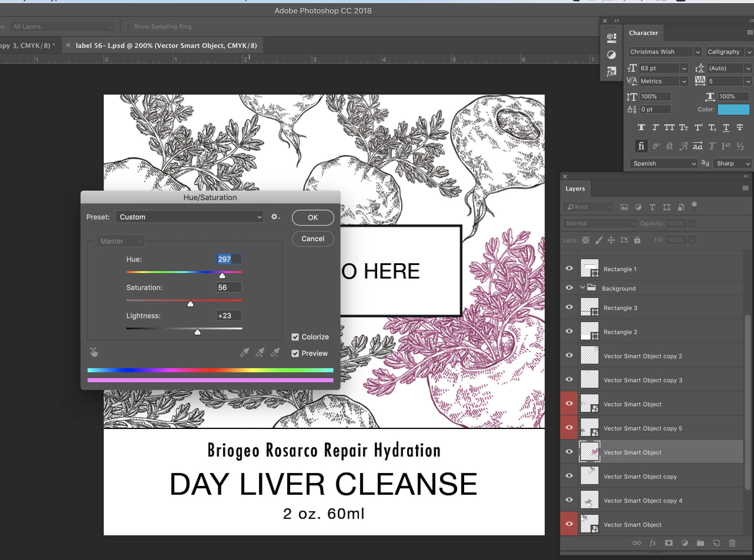Click the Saturation value field 56

tap(229, 287)
